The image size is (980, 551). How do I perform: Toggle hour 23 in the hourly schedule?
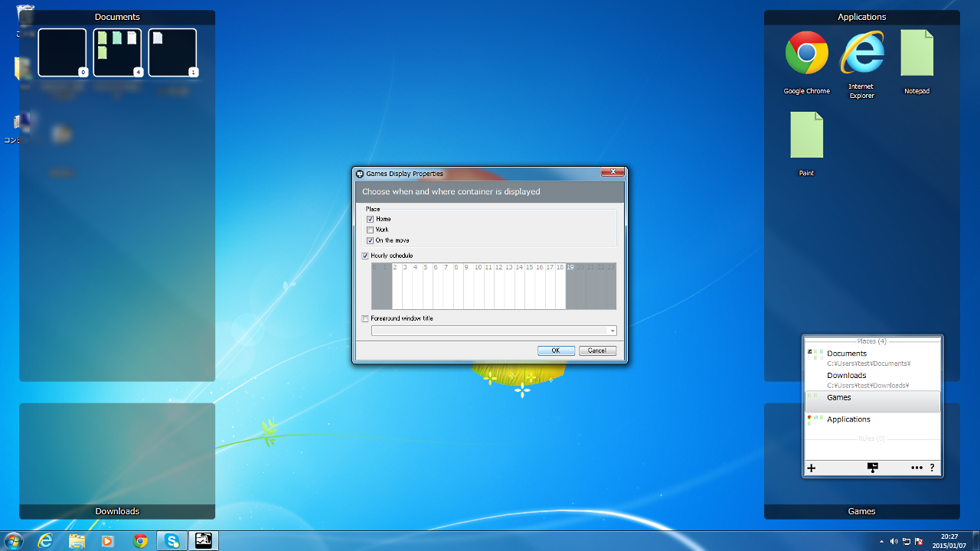(611, 286)
